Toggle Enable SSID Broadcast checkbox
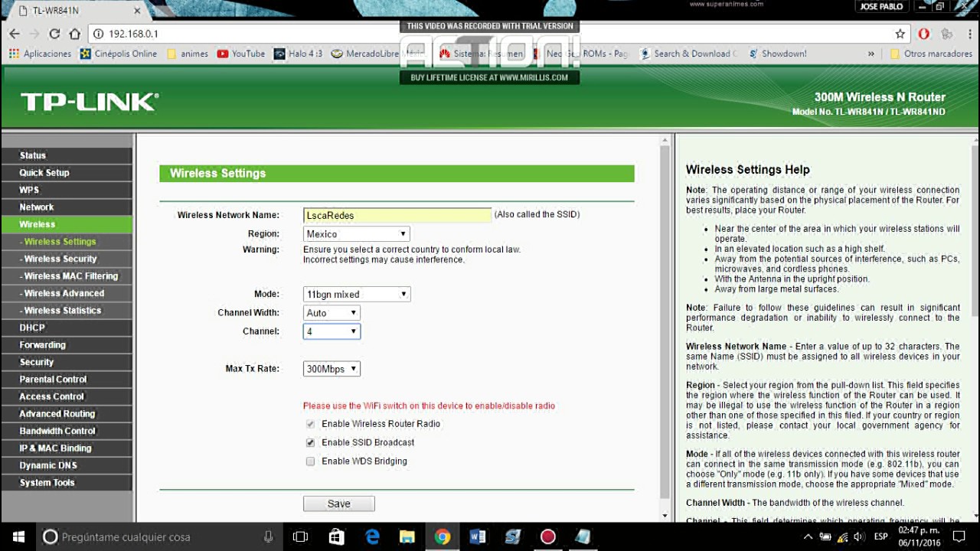This screenshot has height=551, width=980. pos(310,442)
